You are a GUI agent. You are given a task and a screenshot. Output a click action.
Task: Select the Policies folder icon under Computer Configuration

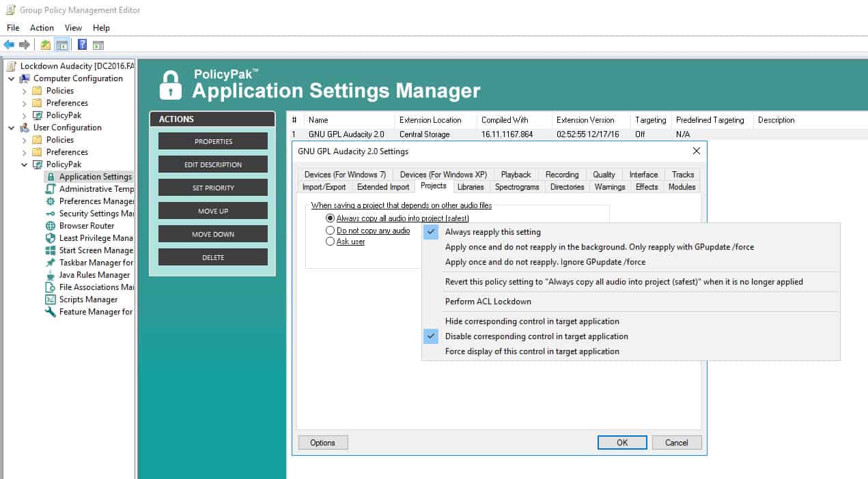(37, 91)
